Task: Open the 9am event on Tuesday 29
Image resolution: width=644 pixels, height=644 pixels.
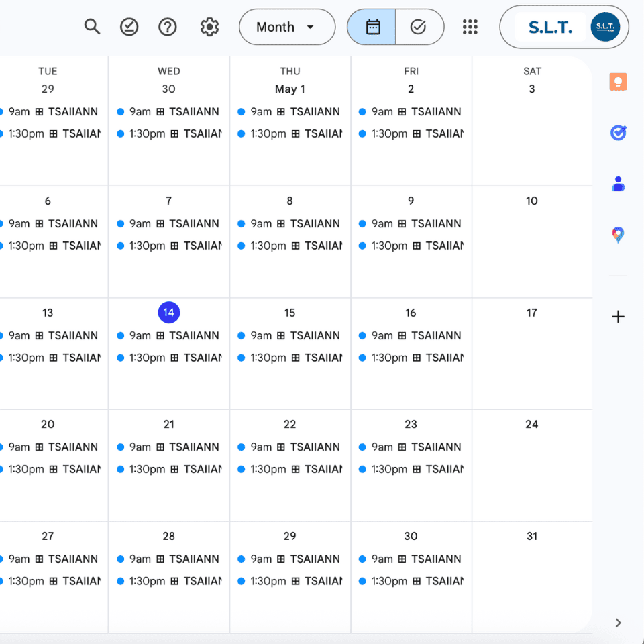Action: pyautogui.click(x=51, y=112)
